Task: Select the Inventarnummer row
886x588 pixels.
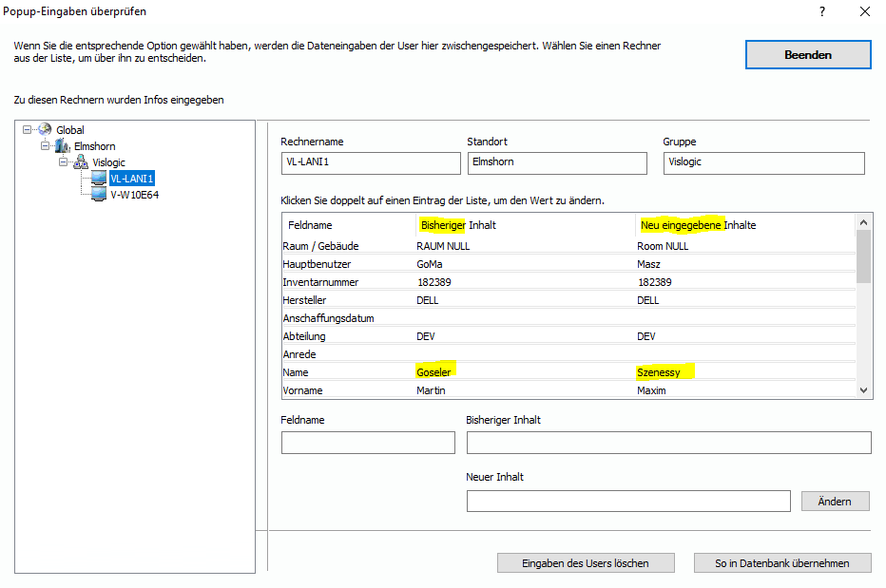Action: point(568,282)
